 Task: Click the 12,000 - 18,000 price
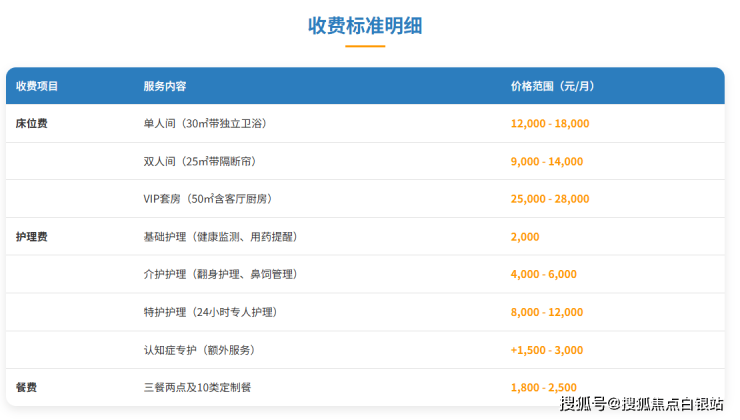point(550,124)
